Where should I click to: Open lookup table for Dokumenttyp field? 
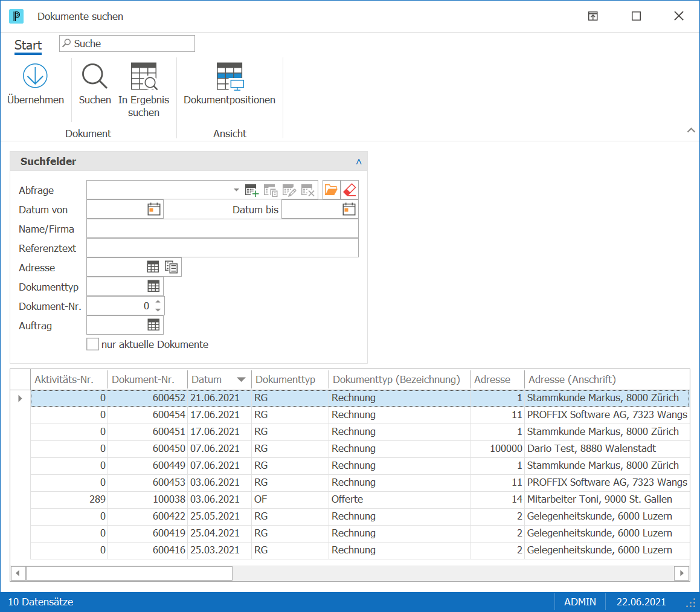pyautogui.click(x=153, y=286)
